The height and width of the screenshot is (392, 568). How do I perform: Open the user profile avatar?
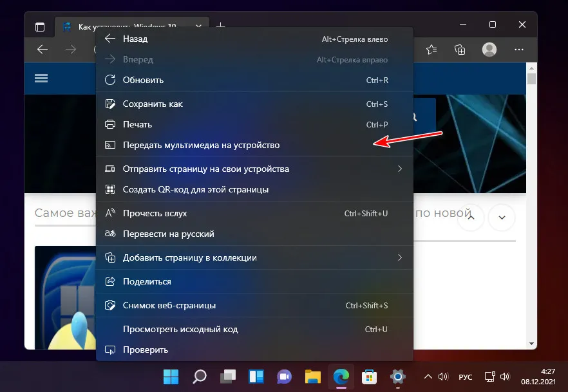[x=489, y=50]
